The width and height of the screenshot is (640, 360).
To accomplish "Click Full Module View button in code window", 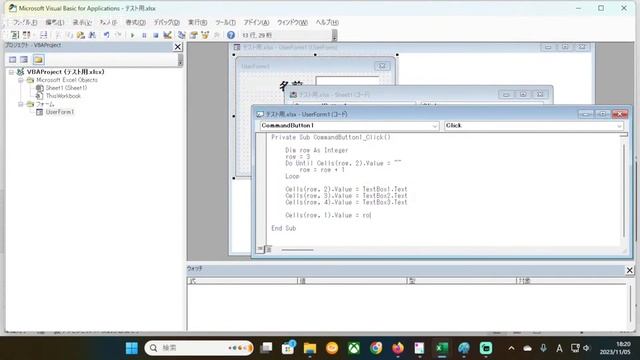I will tap(268, 249).
